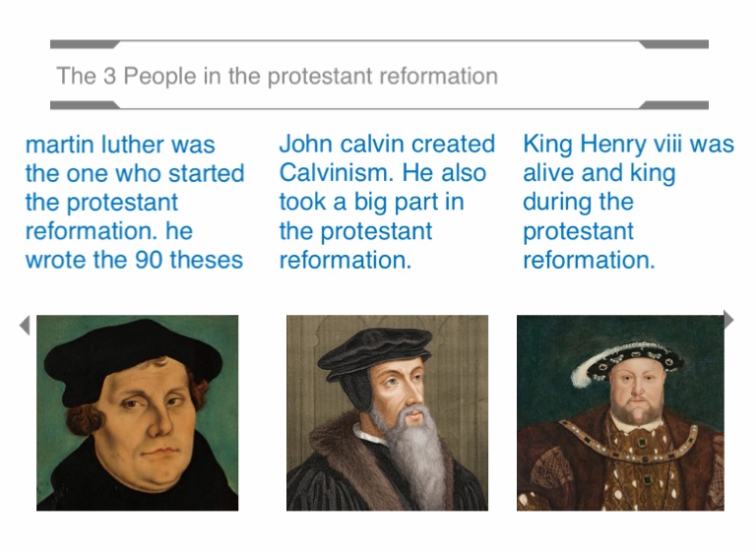Click the John Calvin description paragraph
Viewport: 756px width, 552px height.
point(386,202)
